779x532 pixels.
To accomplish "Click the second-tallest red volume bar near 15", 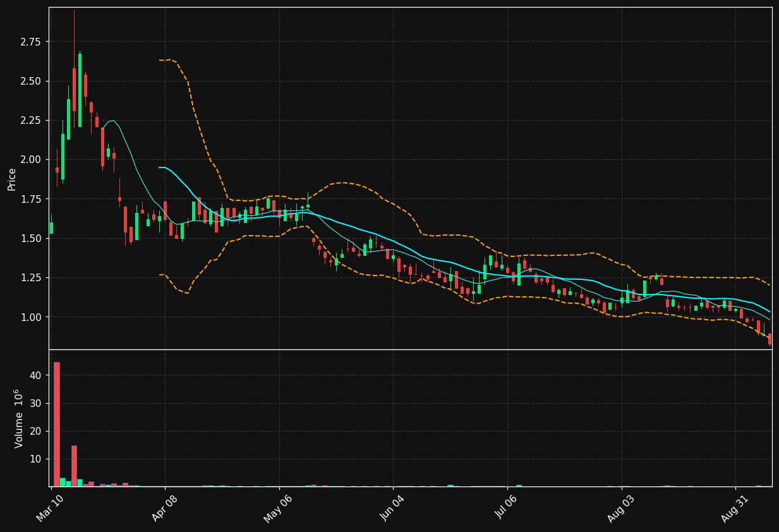I will [74, 466].
